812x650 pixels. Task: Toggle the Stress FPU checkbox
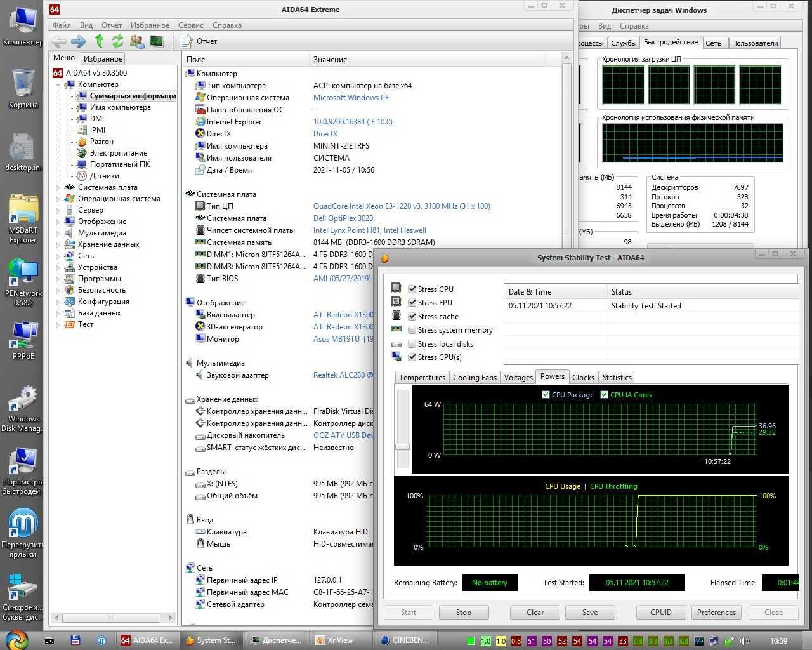coord(412,303)
